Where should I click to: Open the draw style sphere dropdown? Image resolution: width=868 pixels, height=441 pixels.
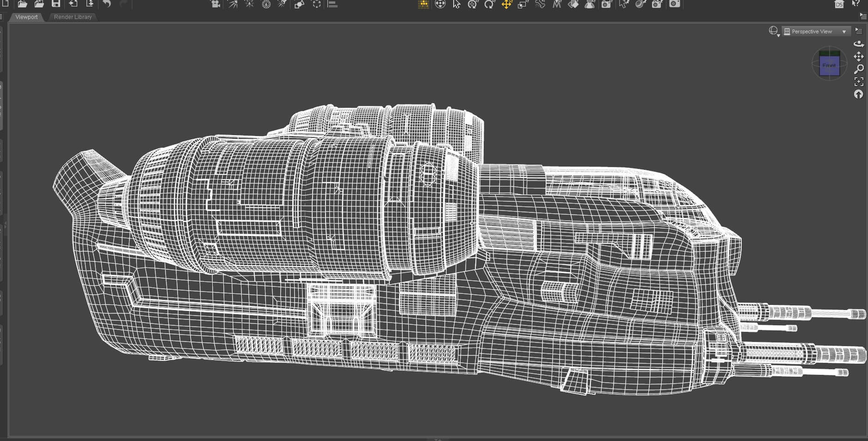click(x=774, y=31)
